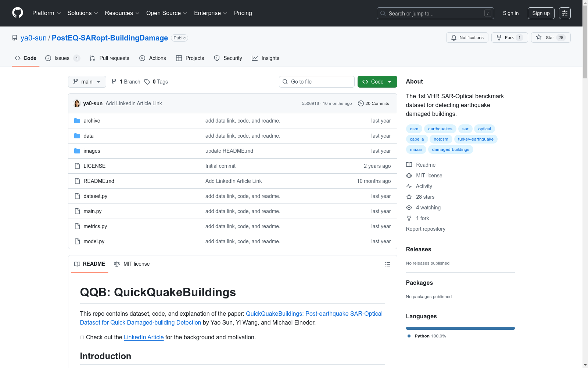Switch to the Pull requests tab
This screenshot has width=588, height=368.
click(110, 58)
